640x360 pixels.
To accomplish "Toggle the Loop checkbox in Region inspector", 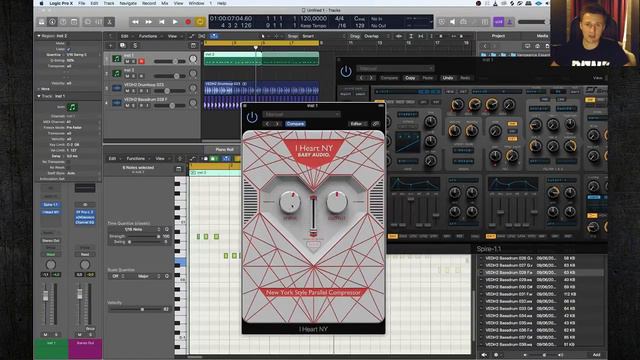I will [68, 49].
